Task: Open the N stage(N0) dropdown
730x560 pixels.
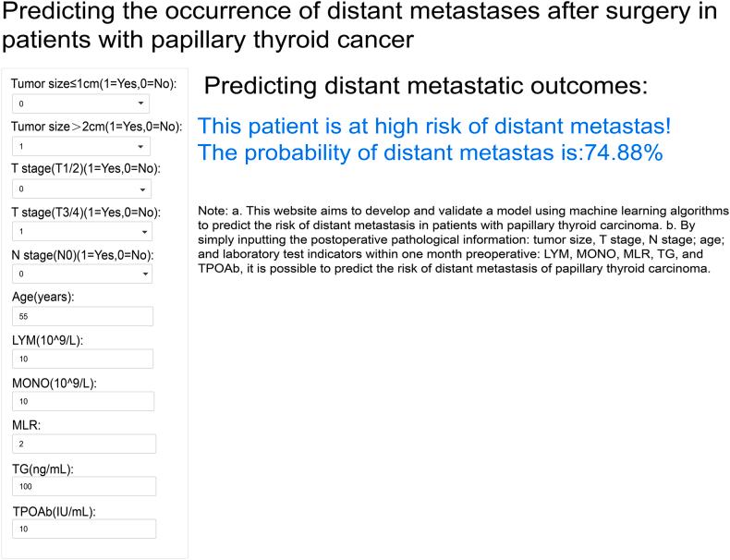Action: [79, 274]
